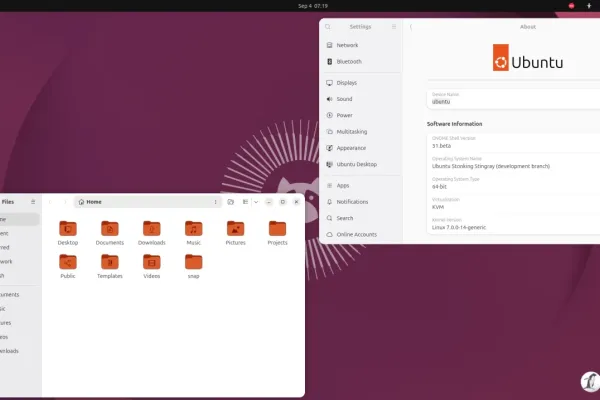The image size is (600, 400).
Task: Open the Downloads folder in Files
Action: click(x=152, y=233)
